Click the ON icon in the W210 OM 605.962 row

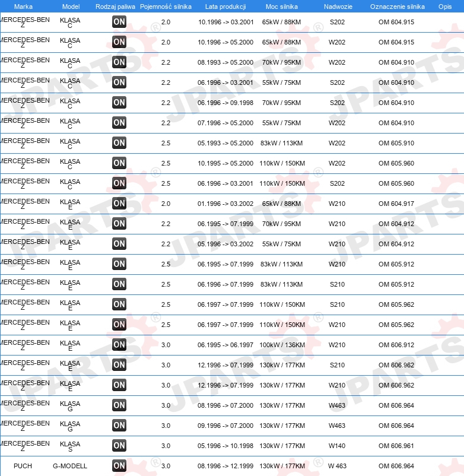(119, 325)
